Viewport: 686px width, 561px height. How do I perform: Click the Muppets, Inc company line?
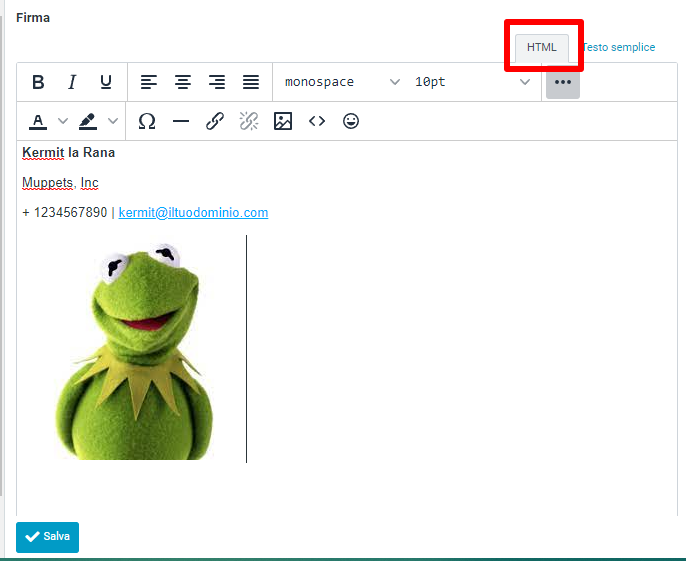(x=60, y=182)
